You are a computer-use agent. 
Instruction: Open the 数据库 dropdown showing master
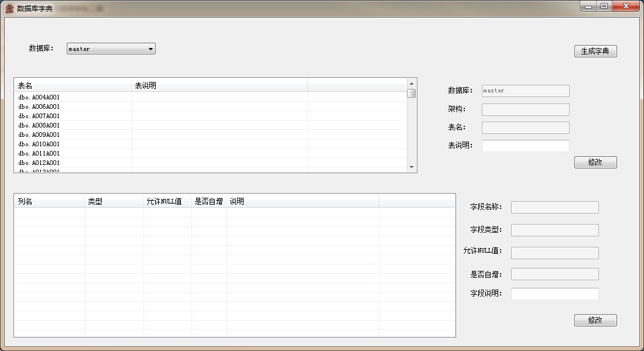[x=111, y=49]
